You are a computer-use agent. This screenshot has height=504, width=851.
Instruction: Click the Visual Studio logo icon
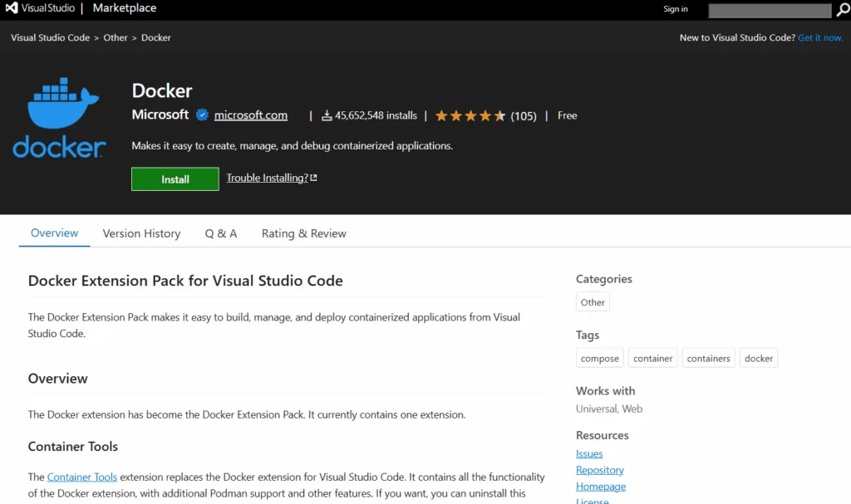tap(12, 8)
